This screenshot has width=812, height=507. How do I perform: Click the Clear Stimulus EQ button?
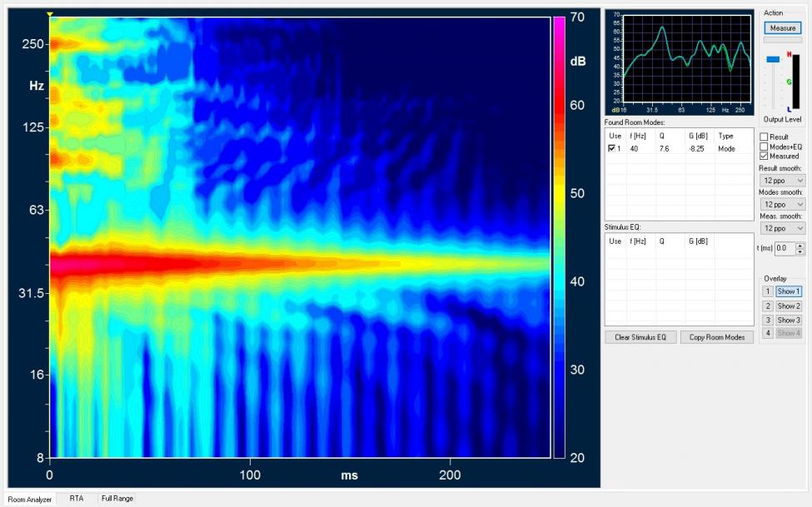(x=640, y=337)
